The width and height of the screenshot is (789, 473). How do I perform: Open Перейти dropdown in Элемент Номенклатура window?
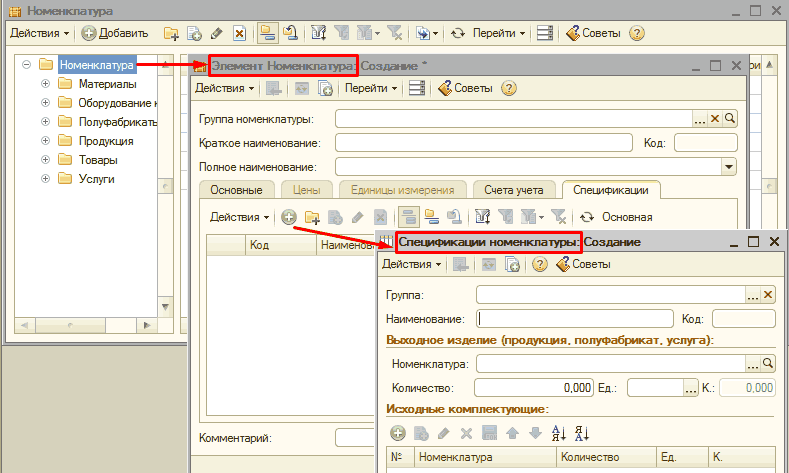(371, 89)
